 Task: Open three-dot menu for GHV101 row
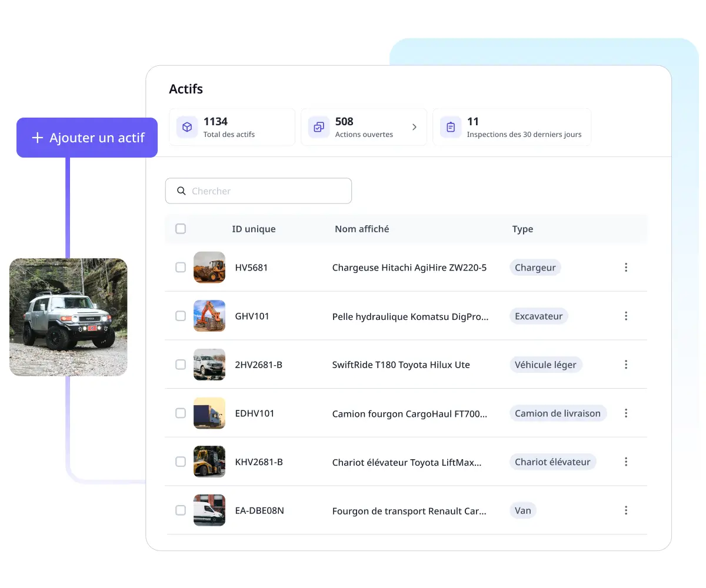coord(625,316)
